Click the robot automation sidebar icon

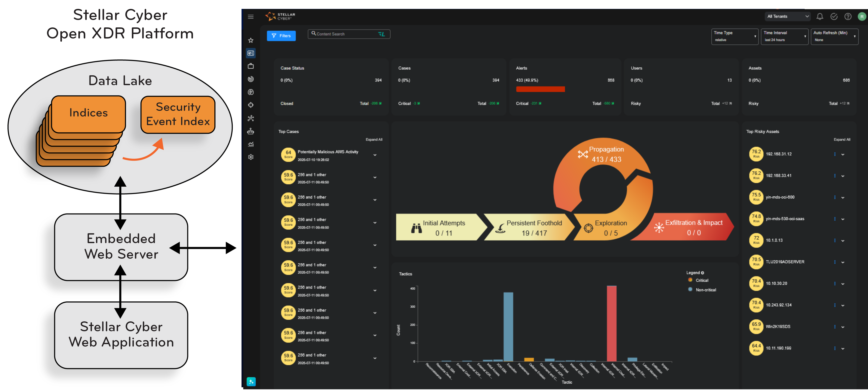click(251, 131)
